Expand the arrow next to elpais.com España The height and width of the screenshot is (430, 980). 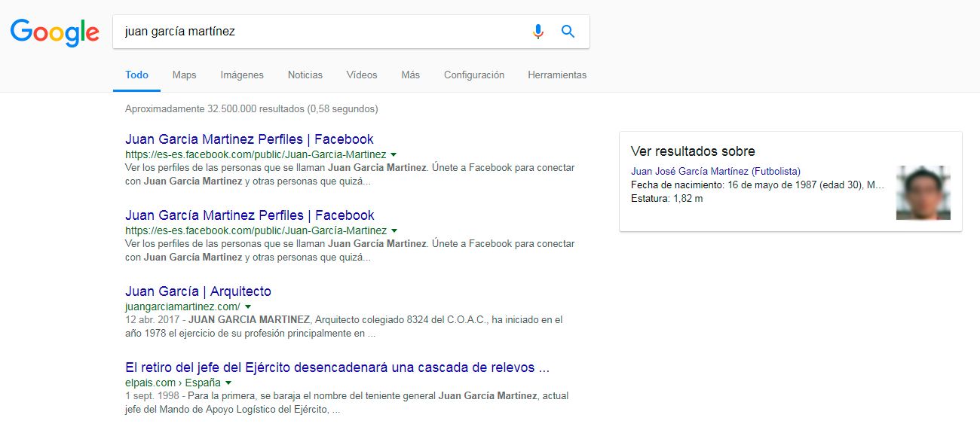[228, 383]
